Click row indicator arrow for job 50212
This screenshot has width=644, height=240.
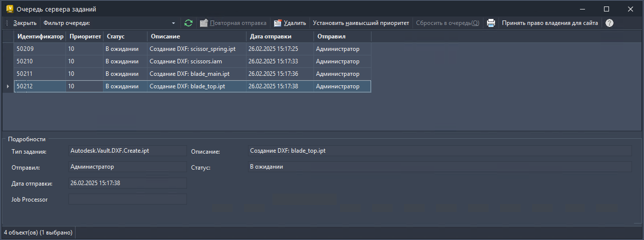tap(7, 86)
